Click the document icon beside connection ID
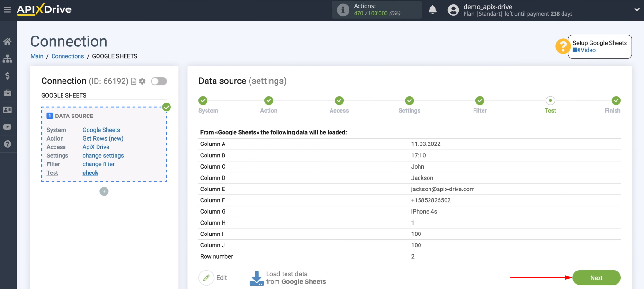This screenshot has height=289, width=644. click(x=134, y=81)
